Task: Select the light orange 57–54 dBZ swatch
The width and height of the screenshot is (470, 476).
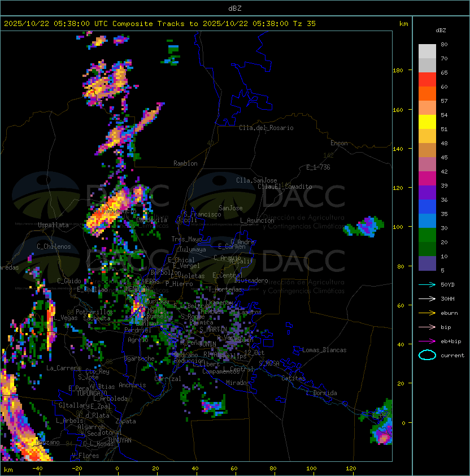Action: [427, 108]
